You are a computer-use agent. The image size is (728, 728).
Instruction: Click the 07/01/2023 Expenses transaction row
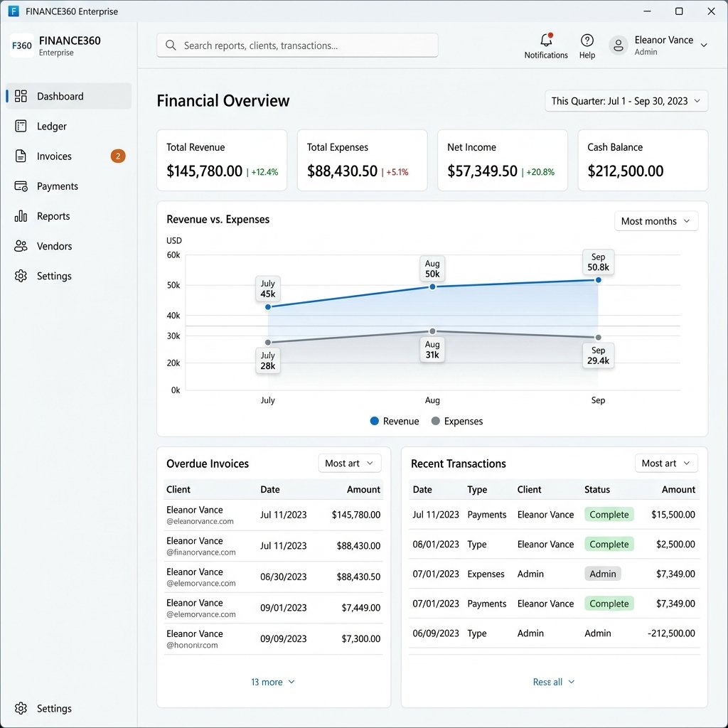[554, 574]
